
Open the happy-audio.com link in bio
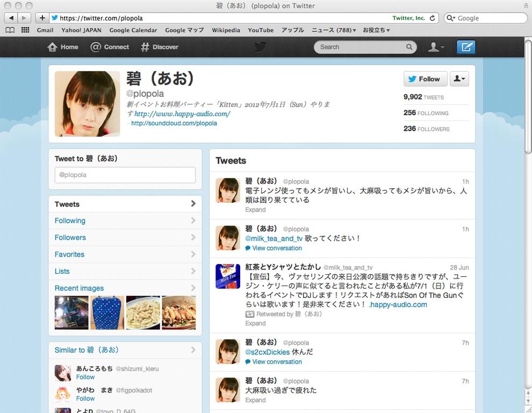pyautogui.click(x=182, y=114)
